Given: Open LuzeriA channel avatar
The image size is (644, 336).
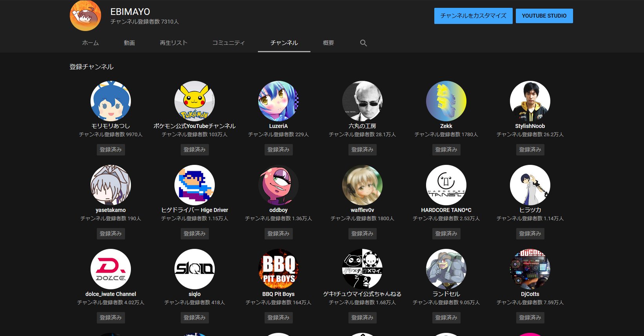Looking at the screenshot, I should point(278,101).
